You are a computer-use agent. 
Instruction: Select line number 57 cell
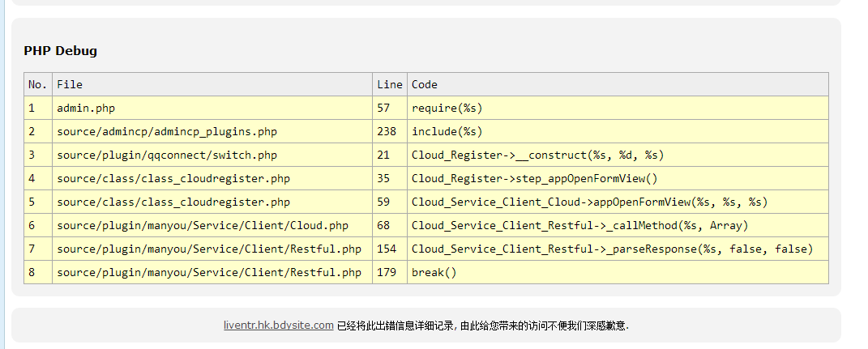tap(390, 108)
